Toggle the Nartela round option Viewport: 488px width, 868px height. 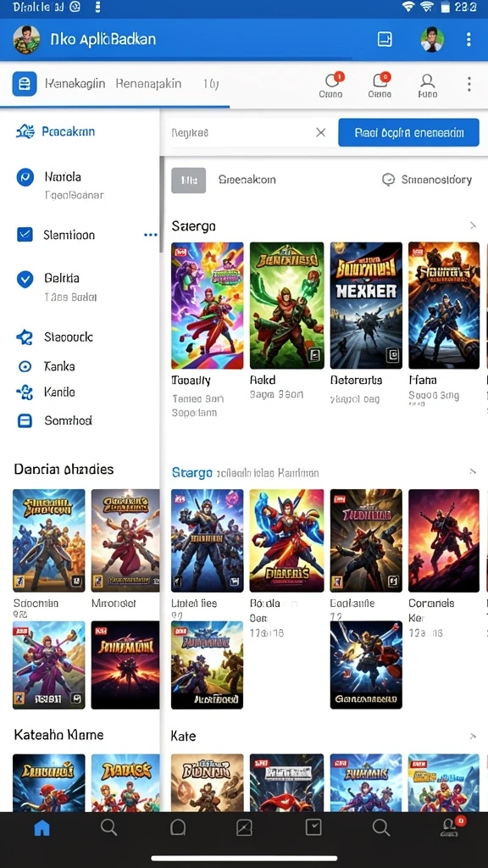(x=25, y=177)
